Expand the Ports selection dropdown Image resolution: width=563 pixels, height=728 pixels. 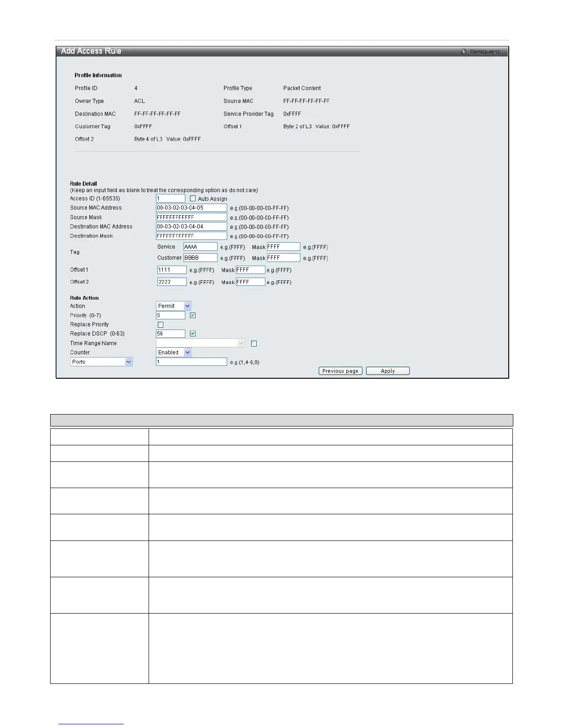click(x=102, y=362)
